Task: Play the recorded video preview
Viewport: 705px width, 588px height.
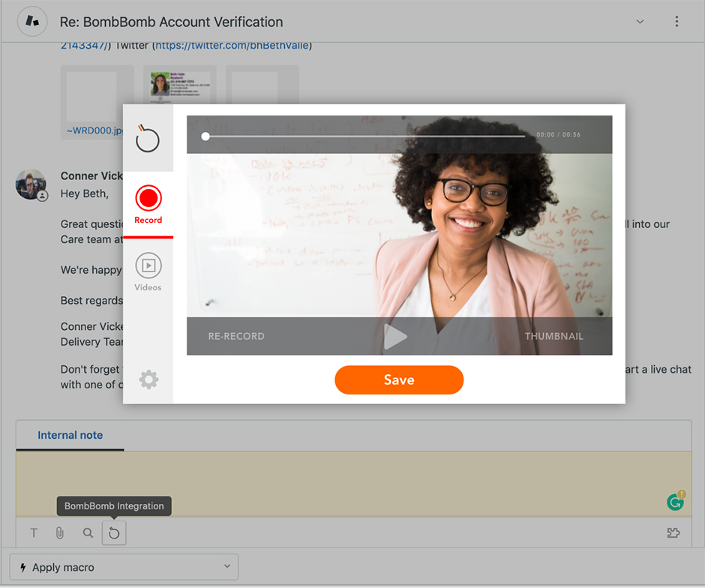Action: 395,336
